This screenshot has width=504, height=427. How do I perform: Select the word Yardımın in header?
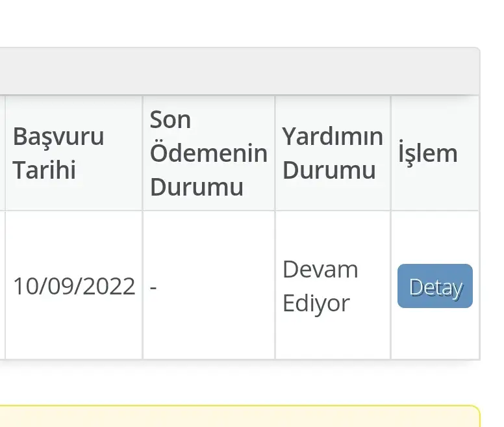point(333,136)
